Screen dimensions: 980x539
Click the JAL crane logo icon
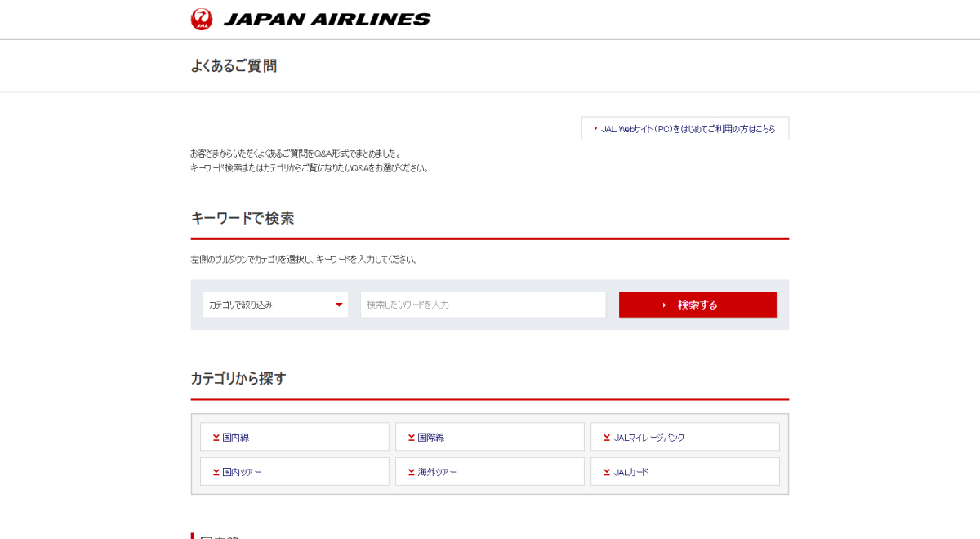point(202,19)
